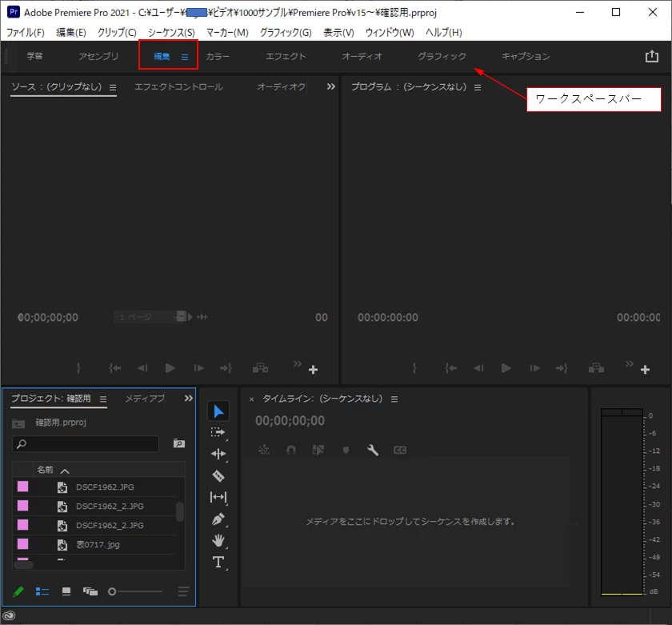
Task: Step forward one frame in Source monitor
Action: coord(198,368)
